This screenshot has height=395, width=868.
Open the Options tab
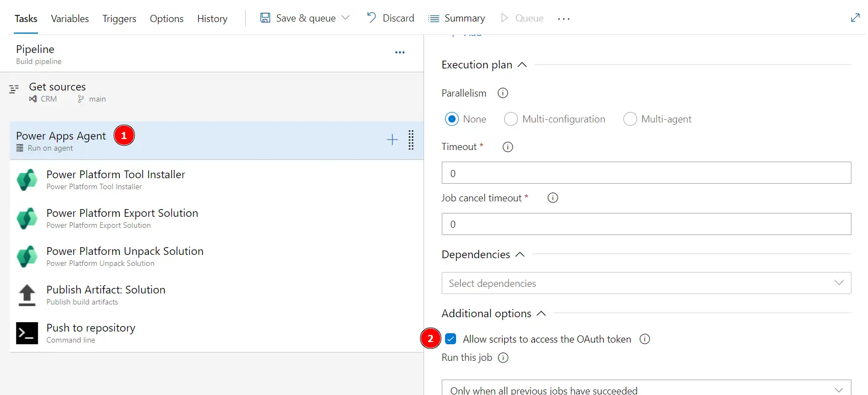[x=167, y=19]
